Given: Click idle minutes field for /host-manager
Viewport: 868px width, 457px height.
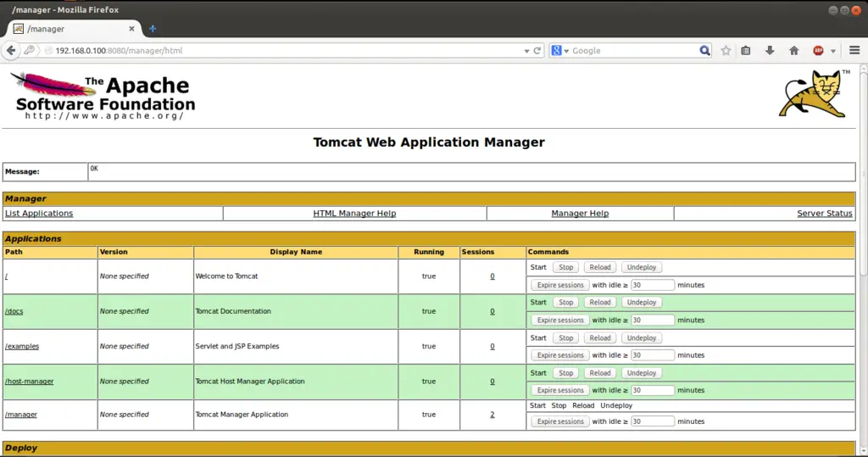Looking at the screenshot, I should [652, 390].
